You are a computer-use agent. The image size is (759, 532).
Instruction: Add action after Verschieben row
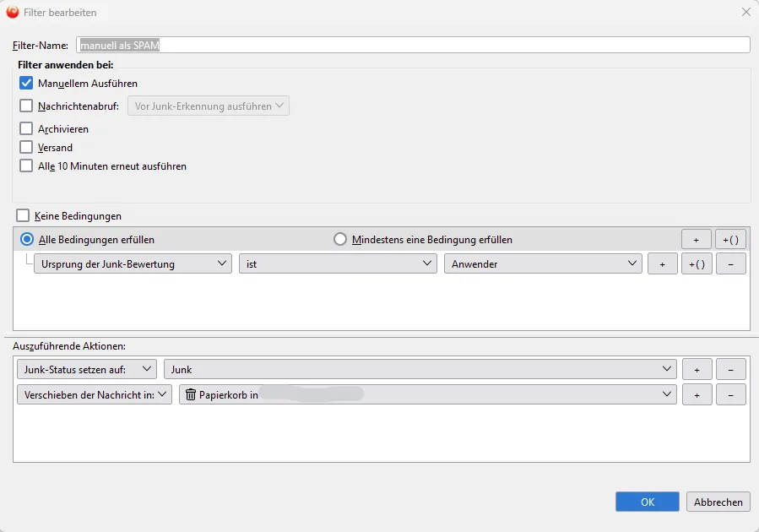point(697,394)
